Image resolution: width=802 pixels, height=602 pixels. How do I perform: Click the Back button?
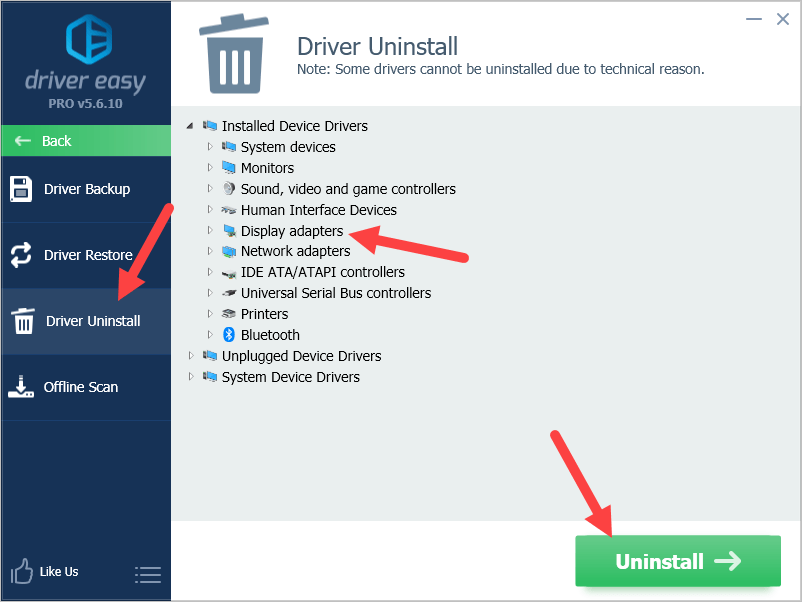[85, 141]
